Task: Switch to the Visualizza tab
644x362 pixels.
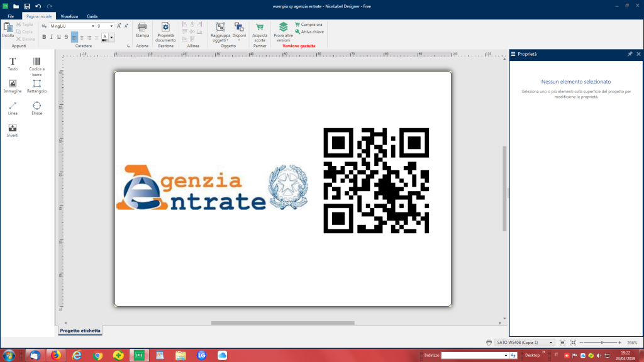Action: tap(69, 16)
